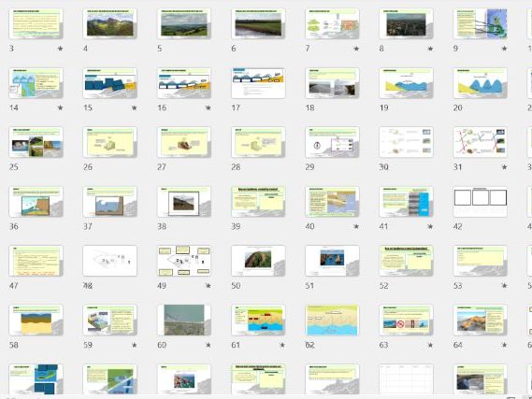Click the animation star under slide 31
The height and width of the screenshot is (399, 532).
tap(504, 167)
